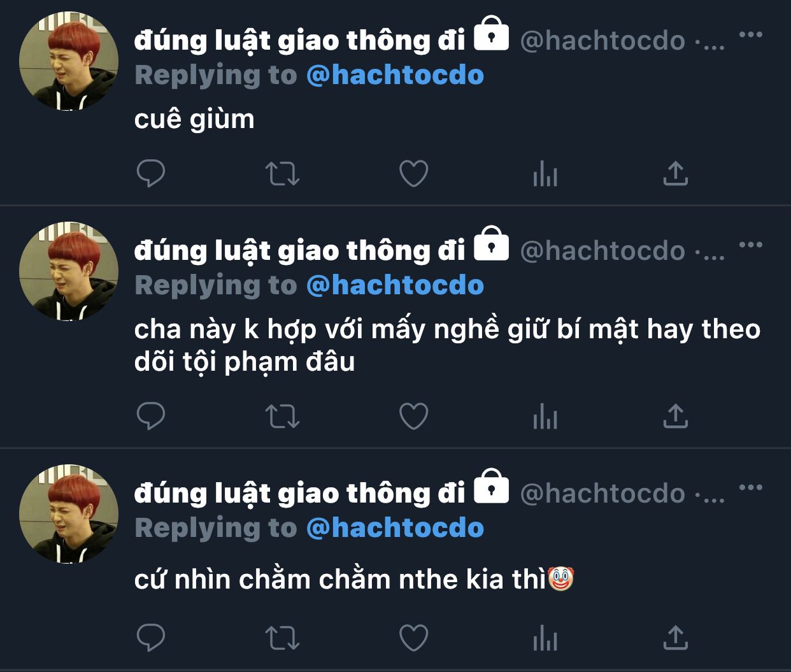Open more options on "cuê giùm" tweet
Viewport: 791px width, 672px height.
(x=751, y=34)
